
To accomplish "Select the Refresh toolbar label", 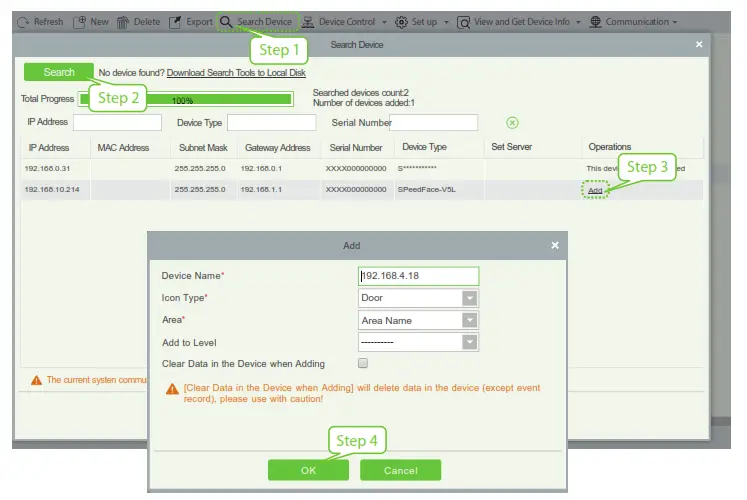I will (48, 22).
